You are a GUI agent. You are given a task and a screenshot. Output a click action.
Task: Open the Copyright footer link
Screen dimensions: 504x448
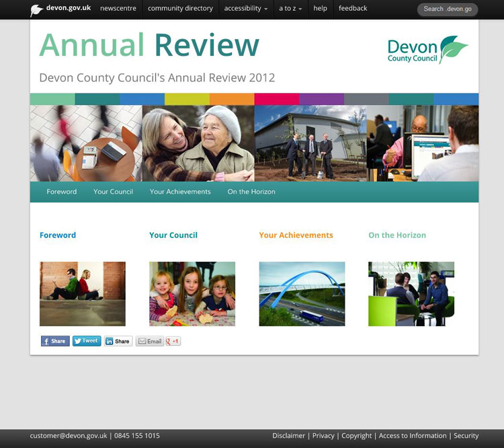[x=356, y=436]
